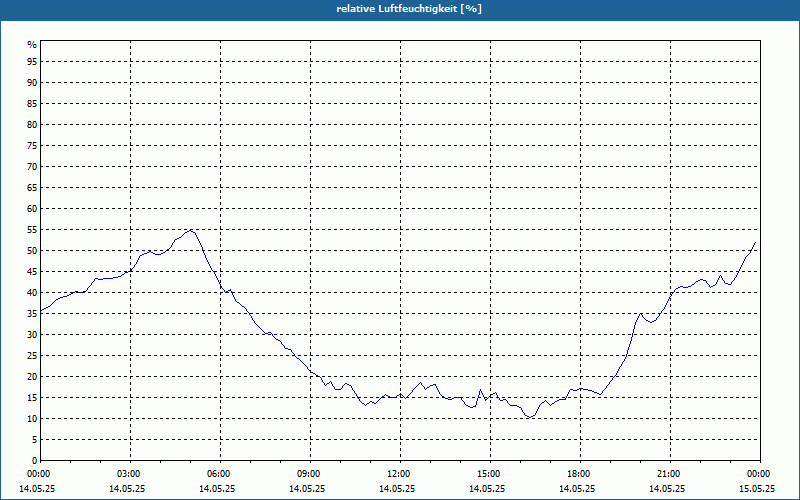Image resolution: width=800 pixels, height=500 pixels.
Task: Click the y-axis tick label '45'
Action: [32, 271]
